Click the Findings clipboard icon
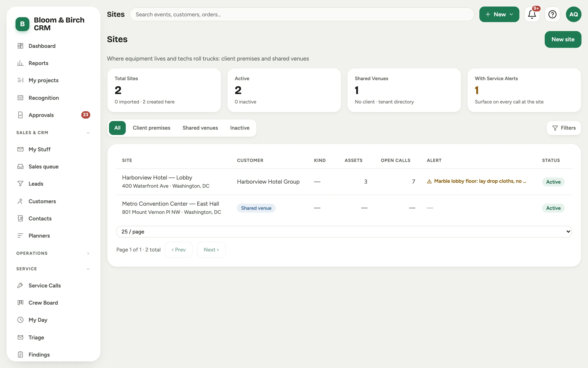Viewport: 588px width, 368px height. click(x=20, y=355)
